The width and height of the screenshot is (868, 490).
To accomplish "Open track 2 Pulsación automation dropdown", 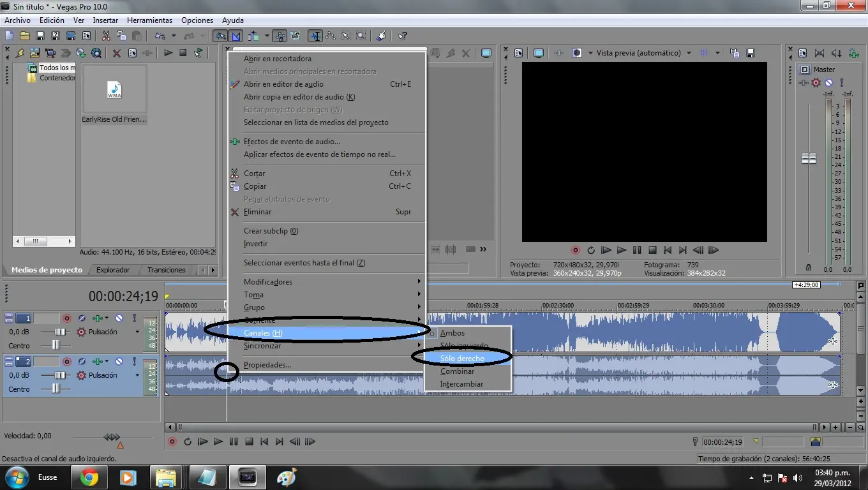I will tap(137, 375).
